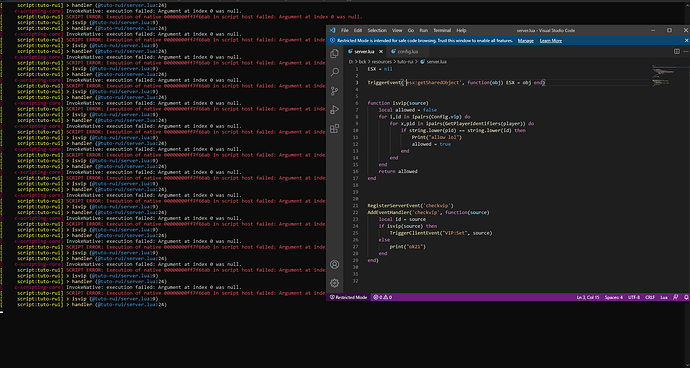Click the code minimap overview
The image size is (690, 368).
663,76
